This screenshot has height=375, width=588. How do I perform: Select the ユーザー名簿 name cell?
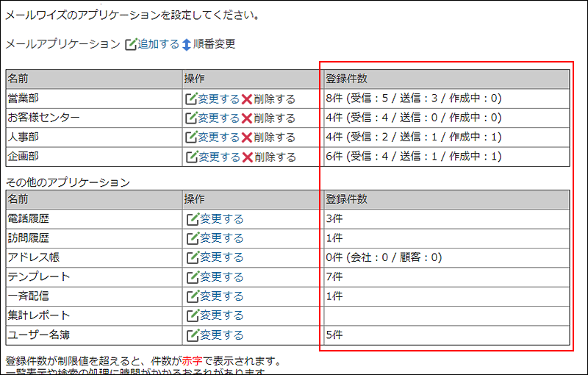point(94,335)
